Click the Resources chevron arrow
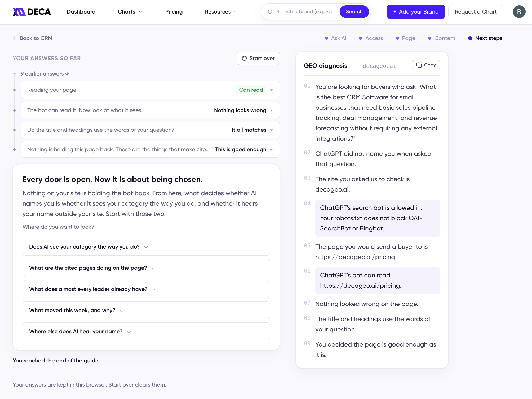The image size is (532, 399). 236,12
